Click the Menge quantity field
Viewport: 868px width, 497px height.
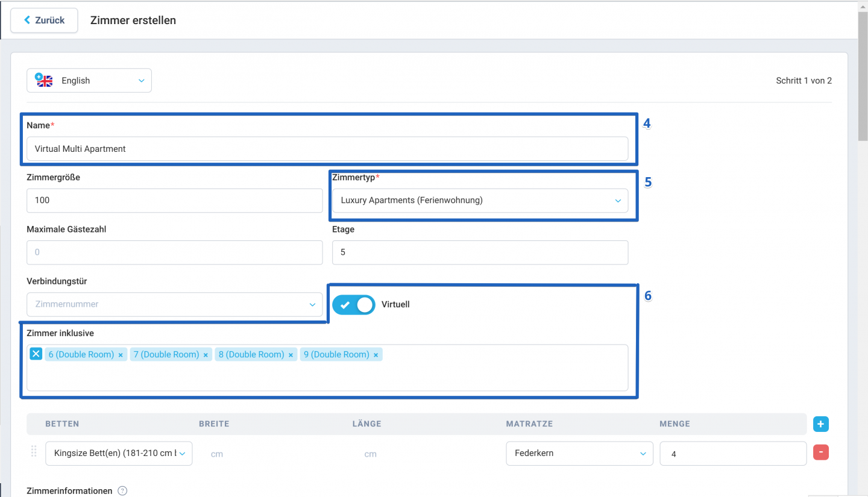[732, 454]
